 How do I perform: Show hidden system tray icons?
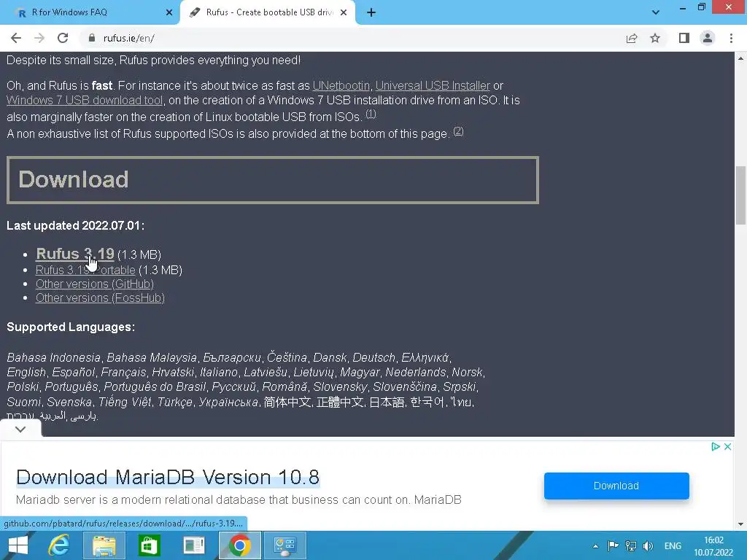click(x=595, y=546)
